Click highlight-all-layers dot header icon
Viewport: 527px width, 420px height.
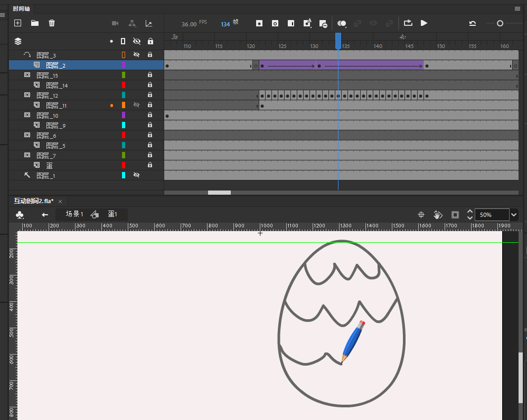111,41
